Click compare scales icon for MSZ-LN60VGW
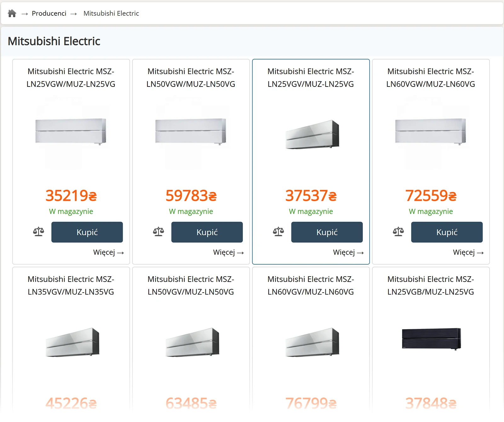This screenshot has height=422, width=504. (x=398, y=232)
